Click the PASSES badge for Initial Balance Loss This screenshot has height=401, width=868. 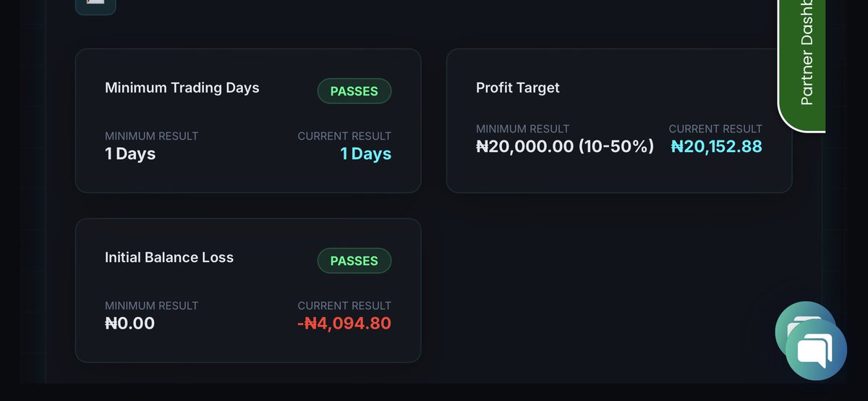click(x=354, y=261)
